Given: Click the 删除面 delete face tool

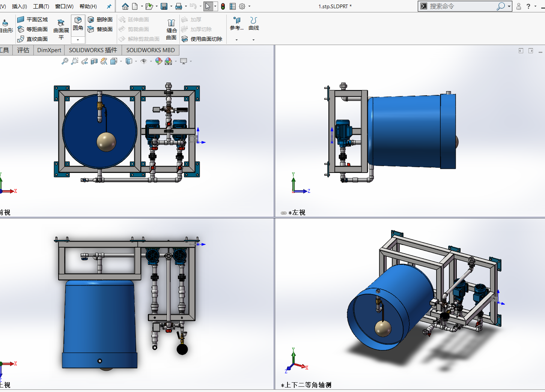Looking at the screenshot, I should (x=100, y=20).
